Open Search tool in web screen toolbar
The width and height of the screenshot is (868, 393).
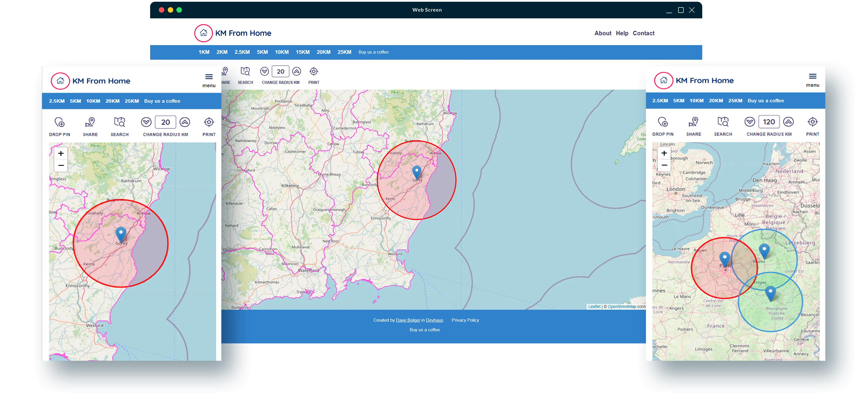point(245,71)
